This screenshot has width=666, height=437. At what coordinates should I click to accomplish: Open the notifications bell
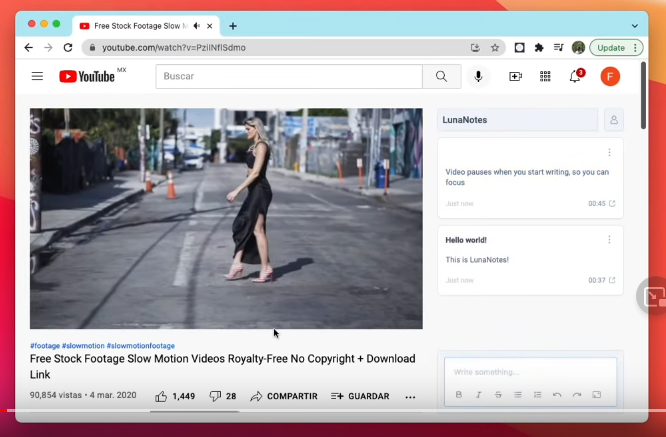[575, 76]
